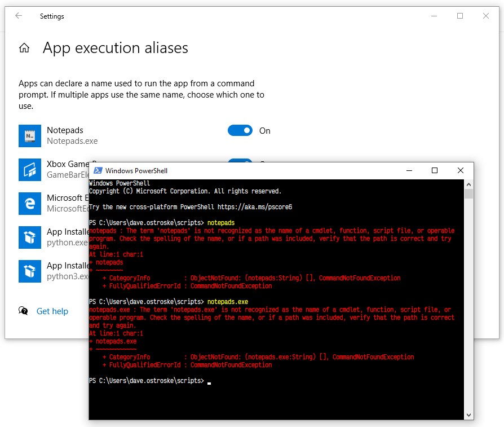Click the back arrow in Settings
Viewport: 504px width, 427px height.
19,16
